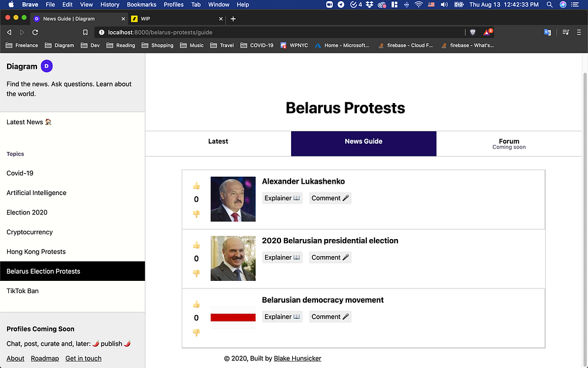Screen dimensions: 588x368
Task: Open the Election 2020 topic
Action: pyautogui.click(x=27, y=212)
